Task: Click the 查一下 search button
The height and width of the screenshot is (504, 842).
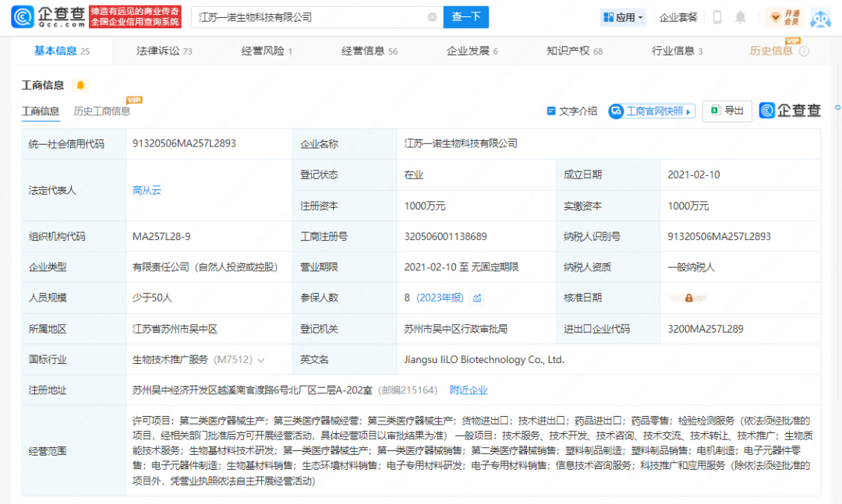Action: (466, 17)
